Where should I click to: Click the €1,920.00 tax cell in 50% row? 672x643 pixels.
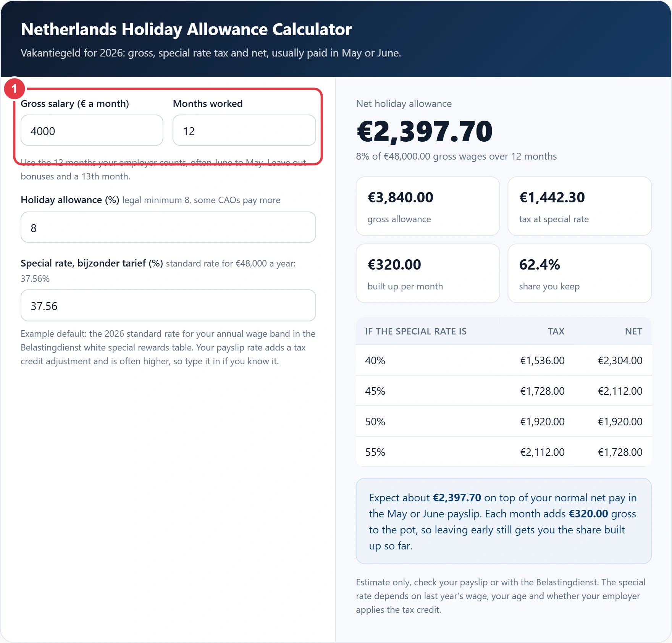click(x=542, y=422)
